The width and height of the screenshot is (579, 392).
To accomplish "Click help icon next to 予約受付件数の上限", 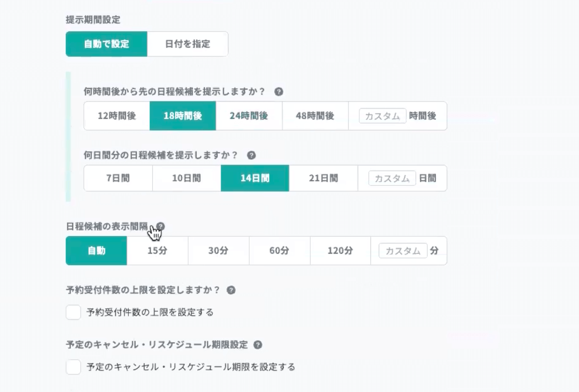I will click(x=231, y=290).
